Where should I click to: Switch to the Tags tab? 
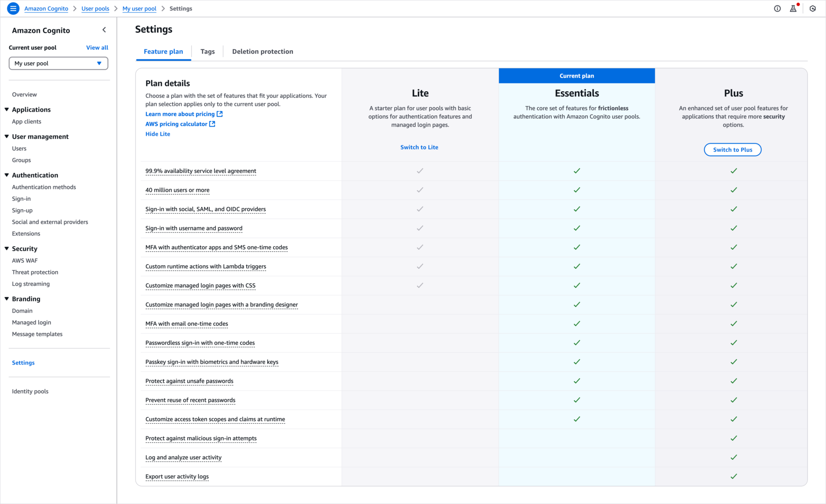208,52
